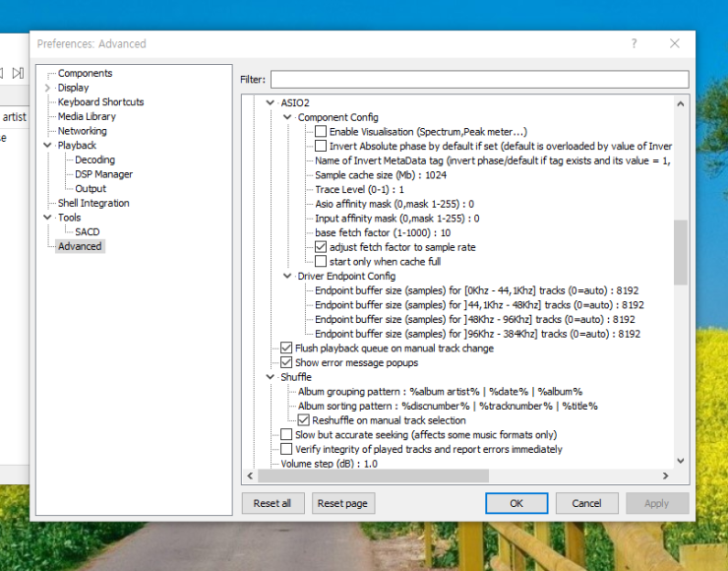Select base fetch factor (1-1000) : 10
The height and width of the screenshot is (571, 728).
383,232
